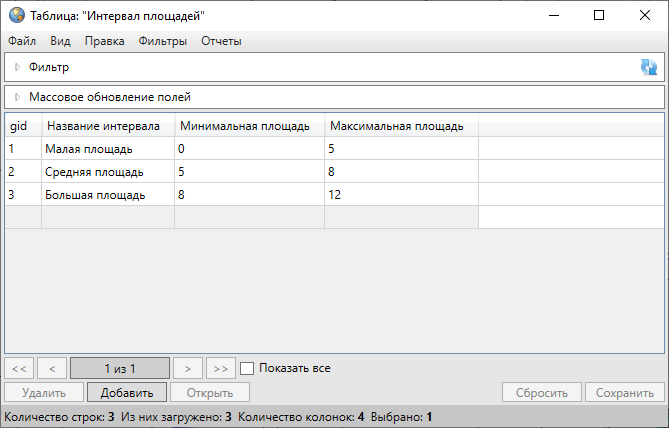Click the refresh icon in the filter panel
Screen dimensions: 669x428
click(x=649, y=67)
